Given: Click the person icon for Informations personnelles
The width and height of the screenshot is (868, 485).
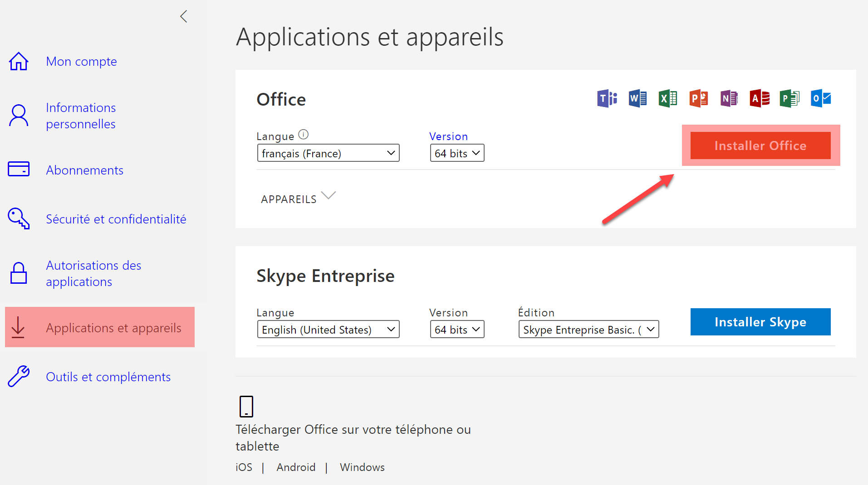Looking at the screenshot, I should coord(19,116).
